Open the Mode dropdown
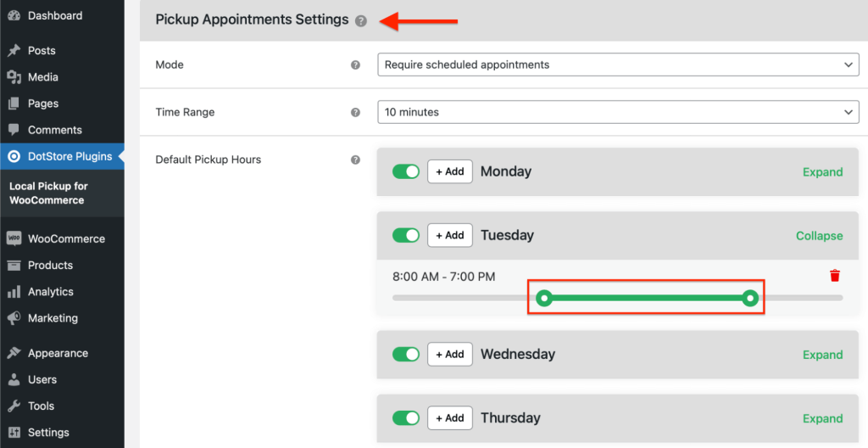 (x=617, y=64)
